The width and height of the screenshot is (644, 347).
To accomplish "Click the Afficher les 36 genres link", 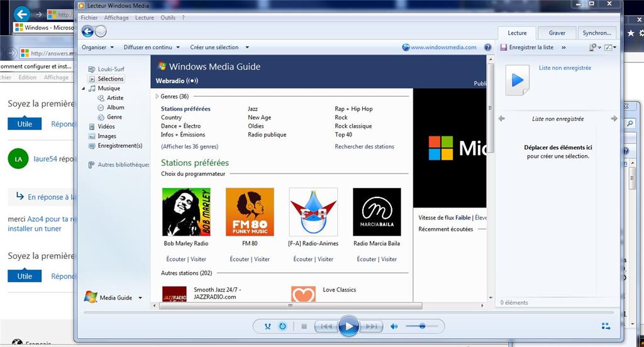I will click(190, 146).
